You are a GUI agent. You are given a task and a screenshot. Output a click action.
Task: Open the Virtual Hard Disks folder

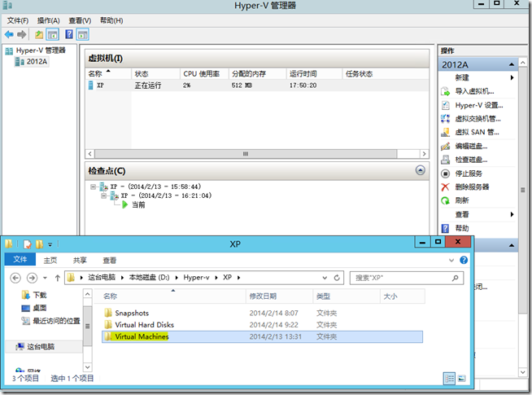144,325
